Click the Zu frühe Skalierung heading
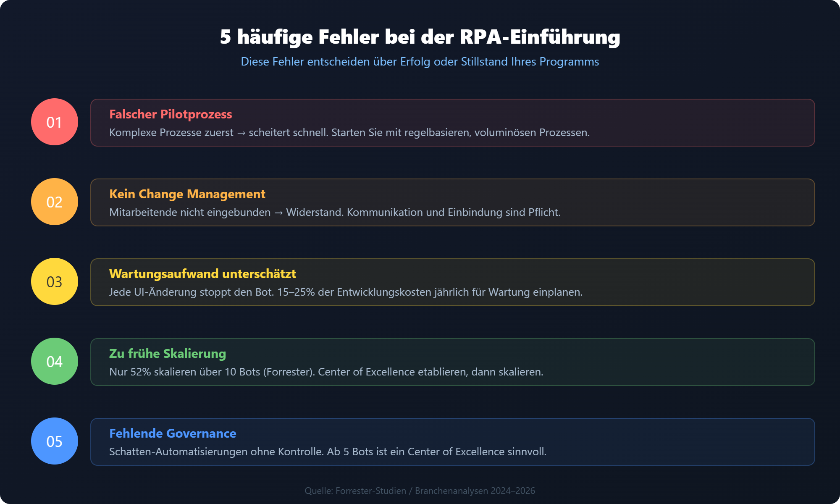 (x=168, y=354)
